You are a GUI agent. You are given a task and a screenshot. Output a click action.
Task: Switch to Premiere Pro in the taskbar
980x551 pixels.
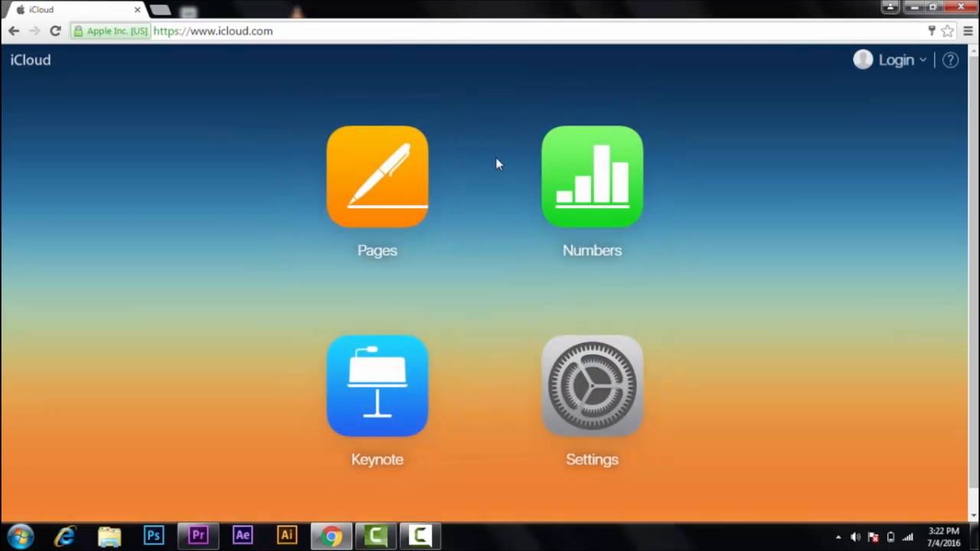(x=198, y=536)
